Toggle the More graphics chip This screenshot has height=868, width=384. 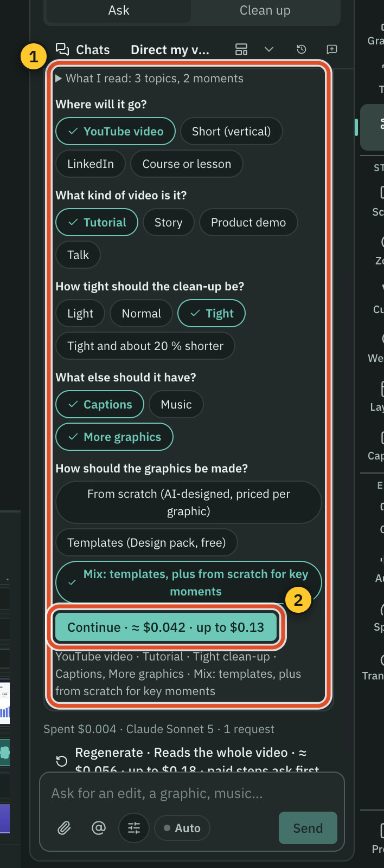tap(114, 437)
